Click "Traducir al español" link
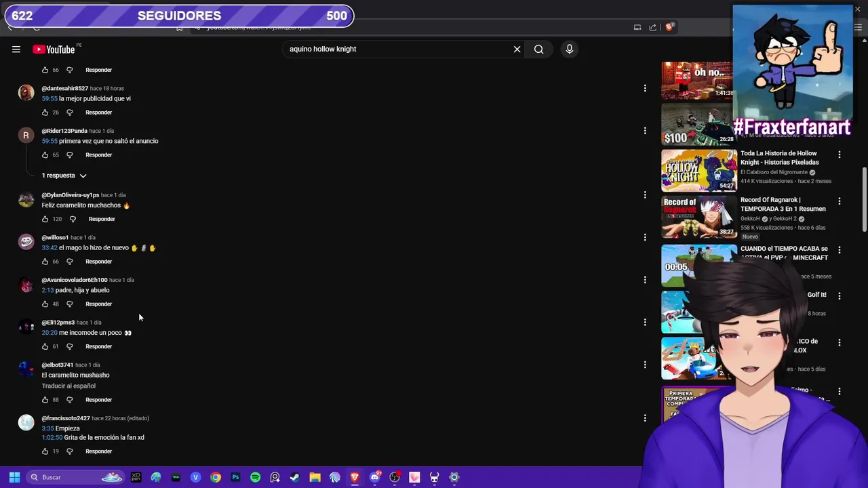 (x=68, y=386)
